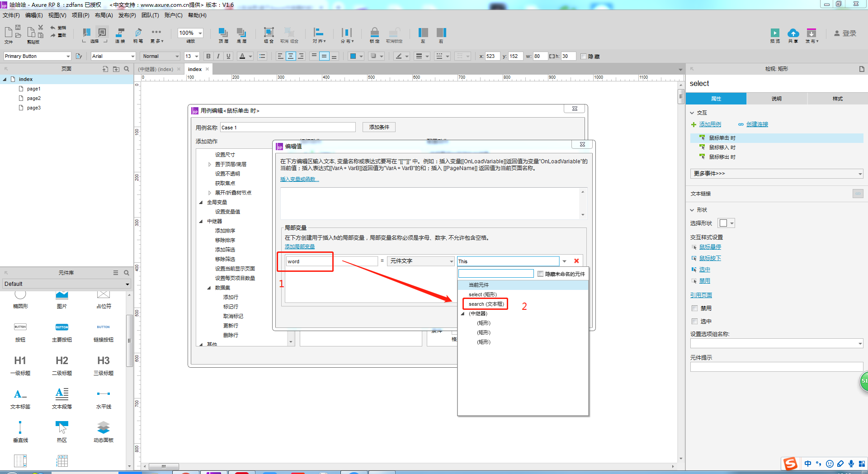Click the 添加条件 button
Viewport: 868px width, 474px height.
[379, 127]
